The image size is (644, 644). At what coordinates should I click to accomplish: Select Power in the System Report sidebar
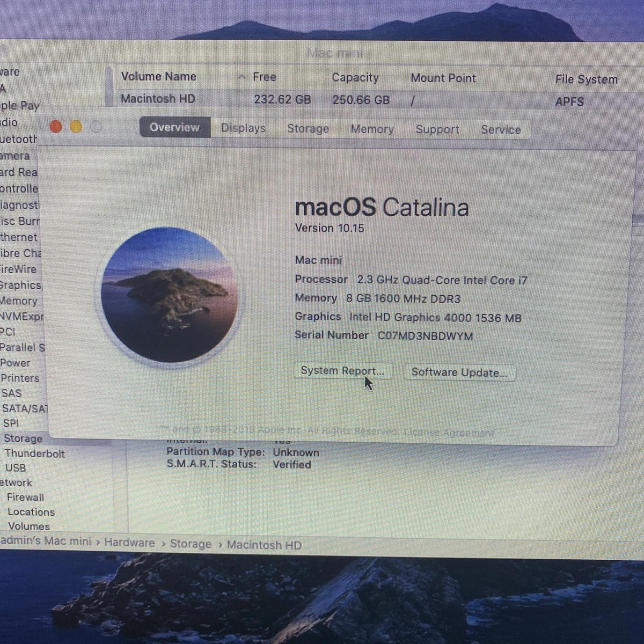[16, 363]
